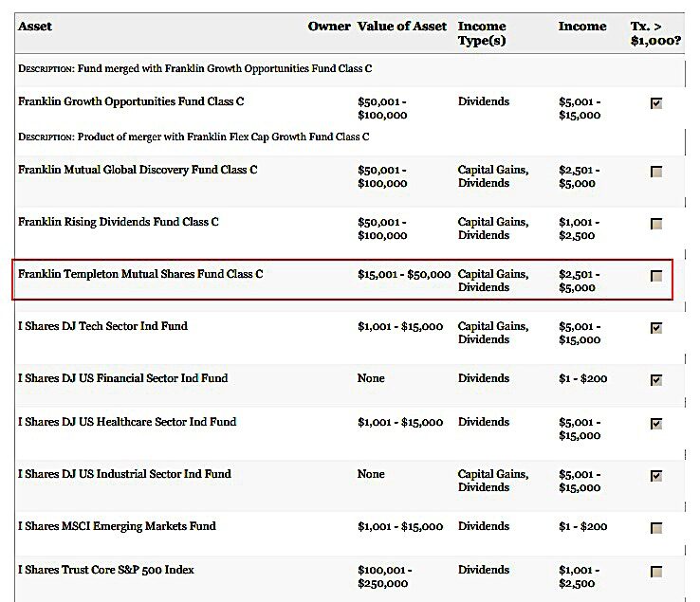Select Franklin Templeton Mutual Shares Fund Class C

(140, 274)
